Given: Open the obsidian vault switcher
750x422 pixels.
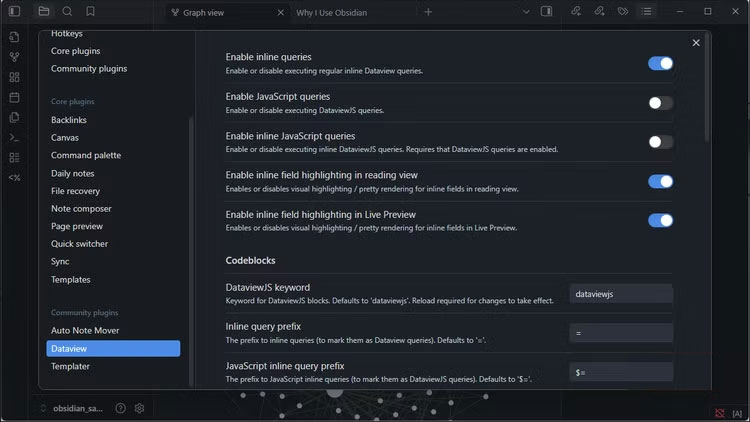Looking at the screenshot, I should coord(76,408).
